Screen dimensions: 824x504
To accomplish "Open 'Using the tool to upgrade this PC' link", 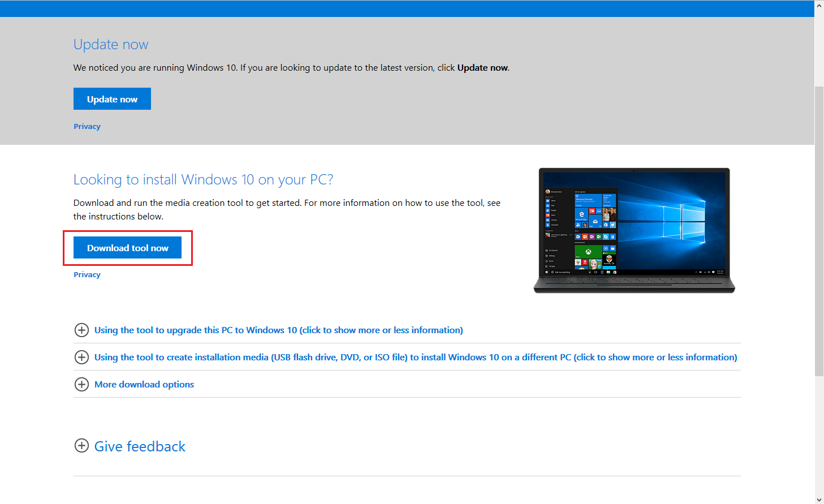I will point(278,330).
